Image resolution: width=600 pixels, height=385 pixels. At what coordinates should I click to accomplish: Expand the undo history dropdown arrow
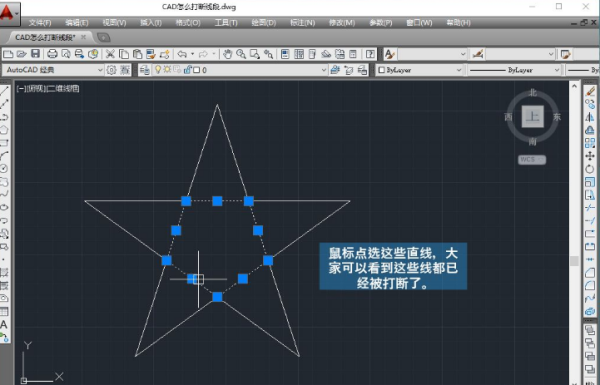tap(192, 54)
